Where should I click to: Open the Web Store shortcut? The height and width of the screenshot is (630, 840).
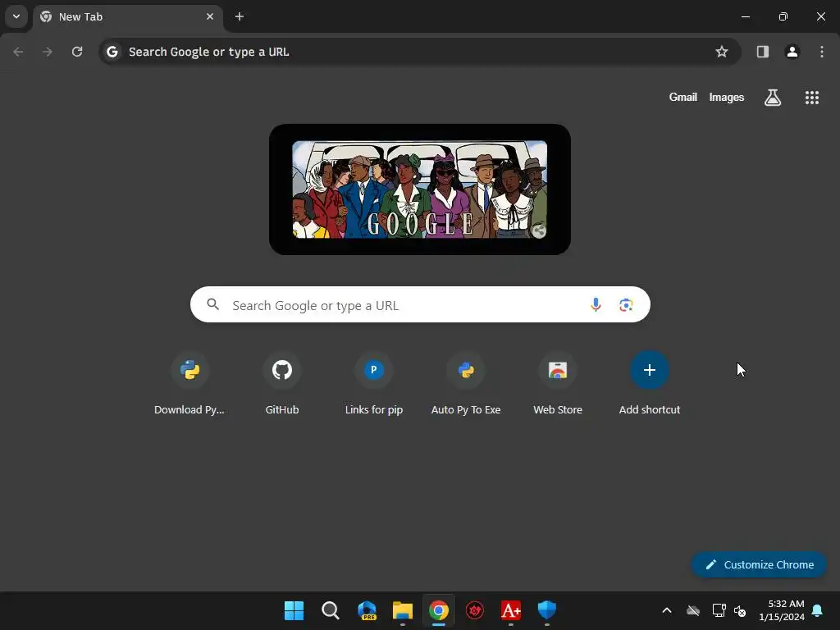pyautogui.click(x=558, y=384)
